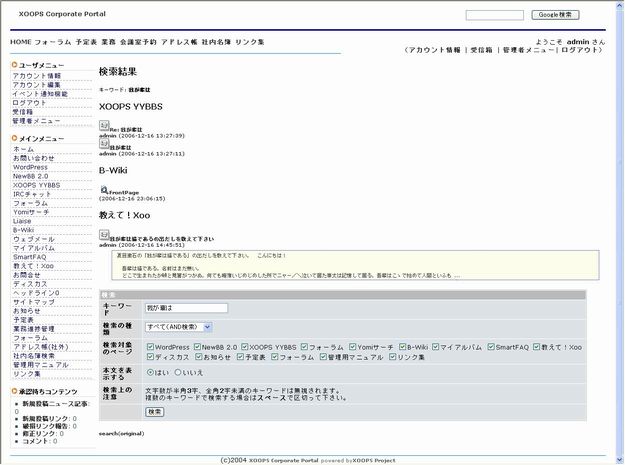Toggle the SmartFAQ checkbox
625x465 pixels.
tap(489, 347)
